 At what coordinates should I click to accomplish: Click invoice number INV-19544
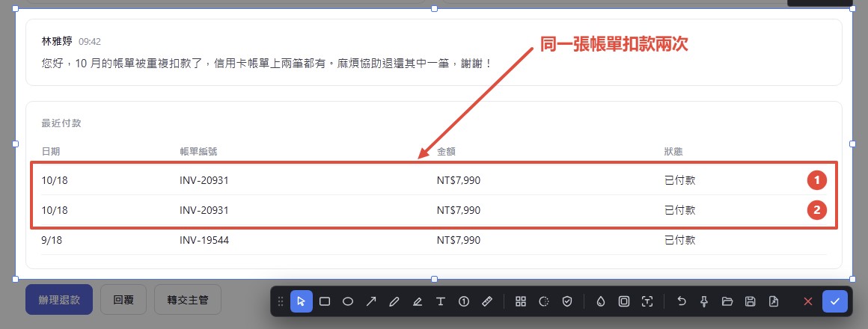[x=204, y=240]
